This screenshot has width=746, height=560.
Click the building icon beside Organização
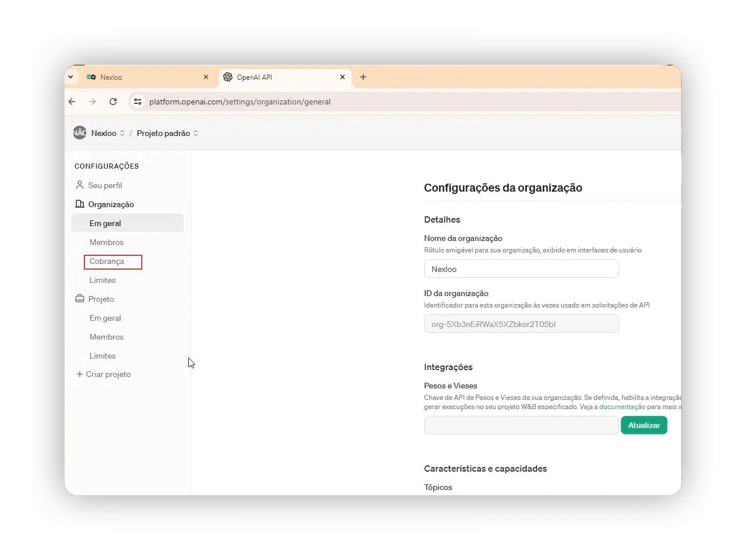click(80, 204)
